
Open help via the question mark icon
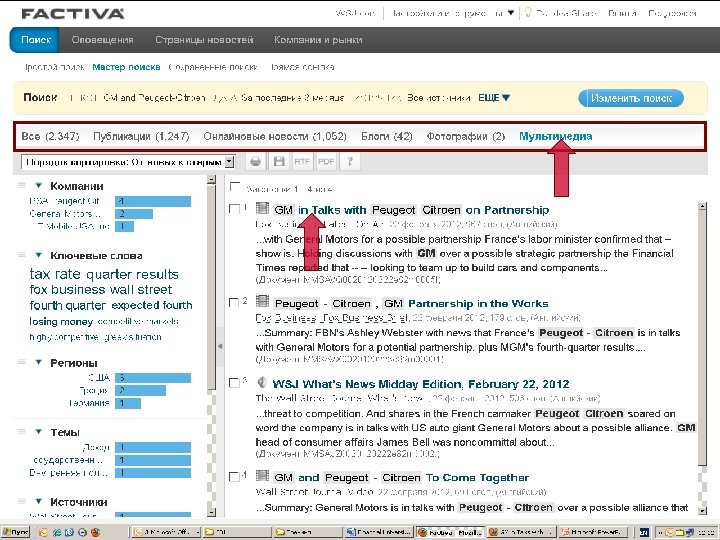point(350,161)
